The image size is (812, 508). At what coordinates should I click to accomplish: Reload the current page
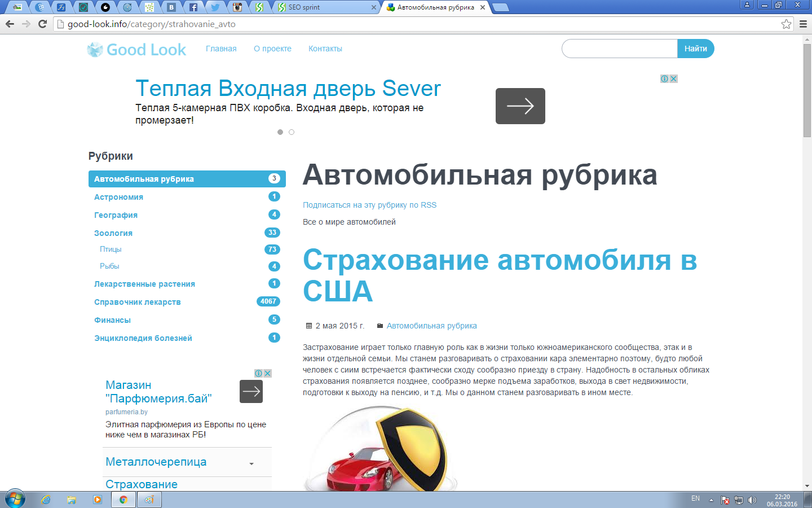[42, 24]
